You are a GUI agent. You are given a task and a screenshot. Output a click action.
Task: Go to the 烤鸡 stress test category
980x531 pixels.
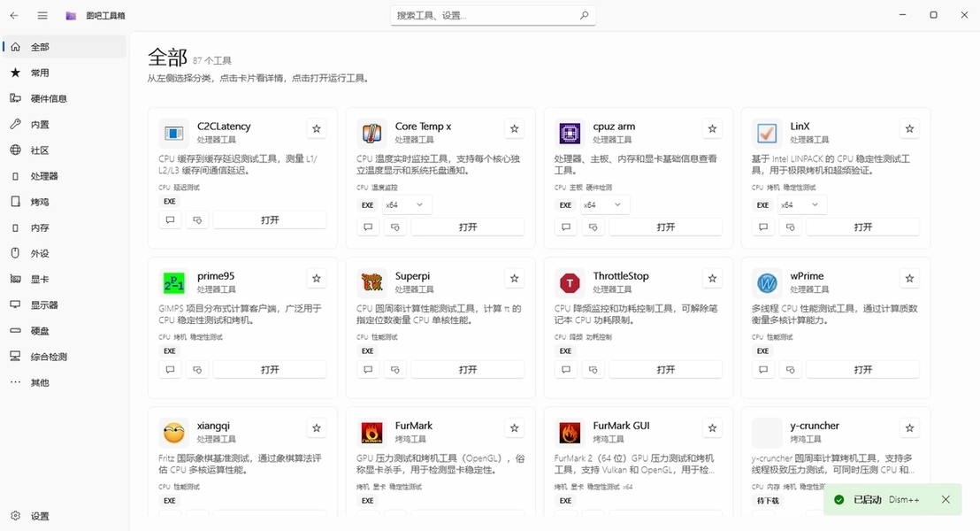coord(65,202)
